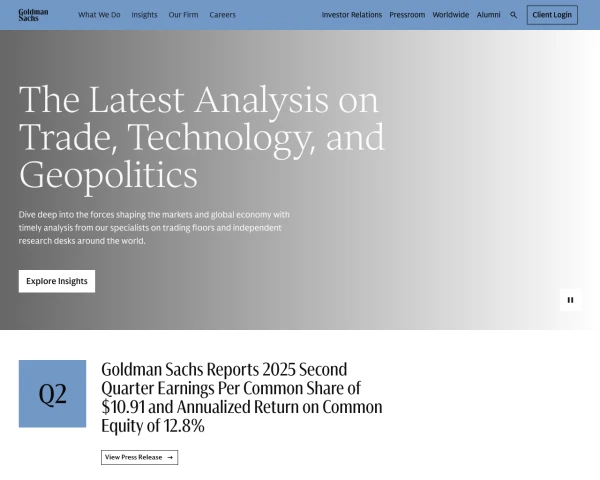Open the search magnifier icon
Image resolution: width=600 pixels, height=480 pixels.
pos(514,15)
